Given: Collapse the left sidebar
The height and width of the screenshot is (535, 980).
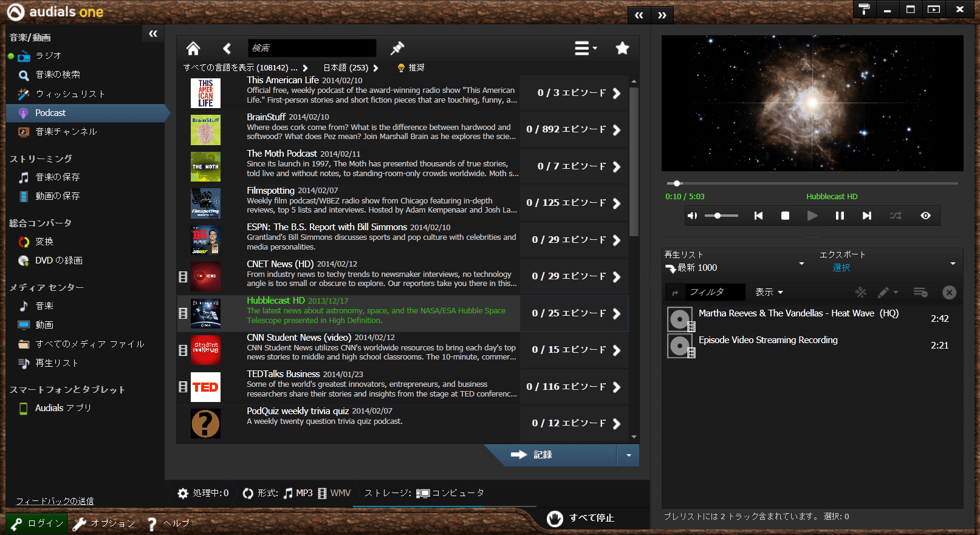Looking at the screenshot, I should coord(153,34).
